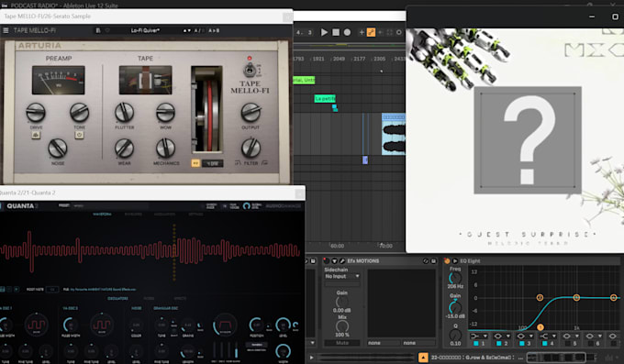The image size is (624, 364).
Task: Toggle EFx MOTIONS device activator
Action: pyautogui.click(x=327, y=261)
